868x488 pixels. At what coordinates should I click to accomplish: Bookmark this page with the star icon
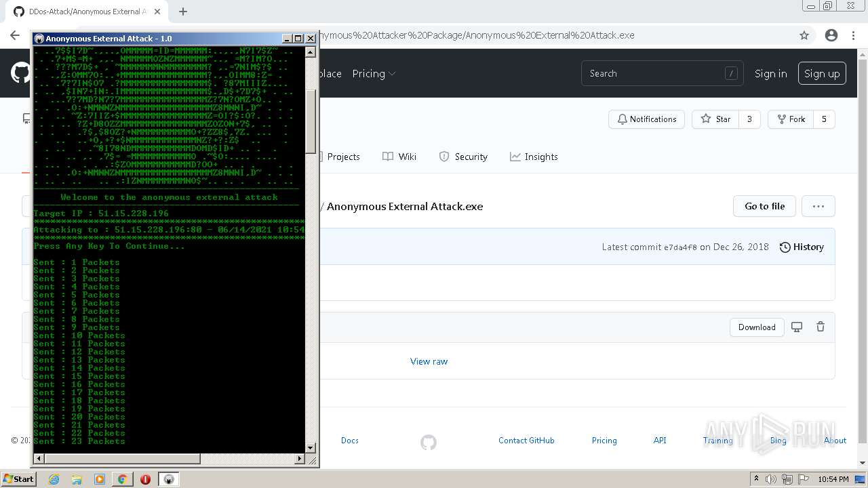[804, 35]
